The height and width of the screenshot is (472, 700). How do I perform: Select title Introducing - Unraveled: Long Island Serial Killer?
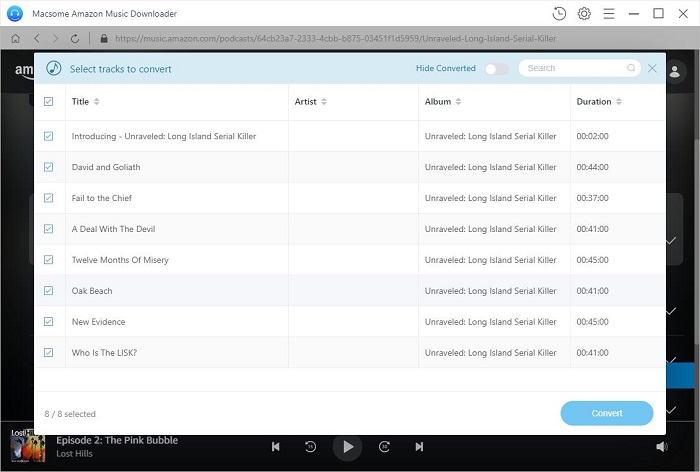click(x=164, y=136)
